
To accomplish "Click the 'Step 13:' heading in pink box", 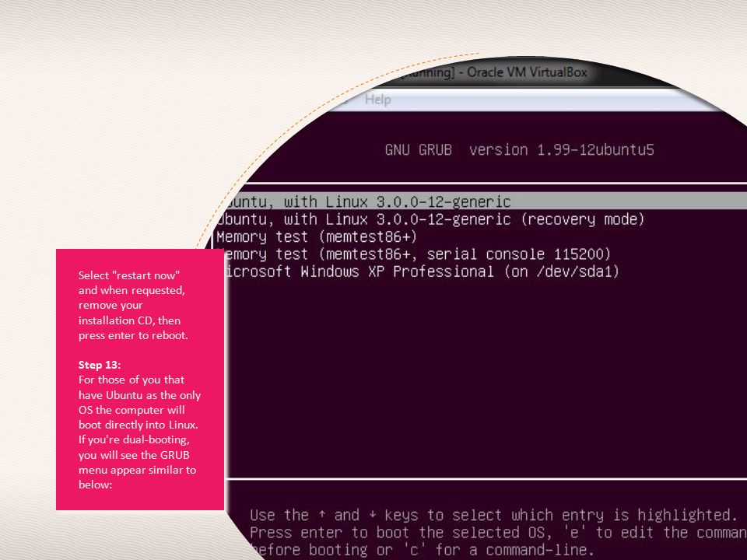I will click(100, 365).
